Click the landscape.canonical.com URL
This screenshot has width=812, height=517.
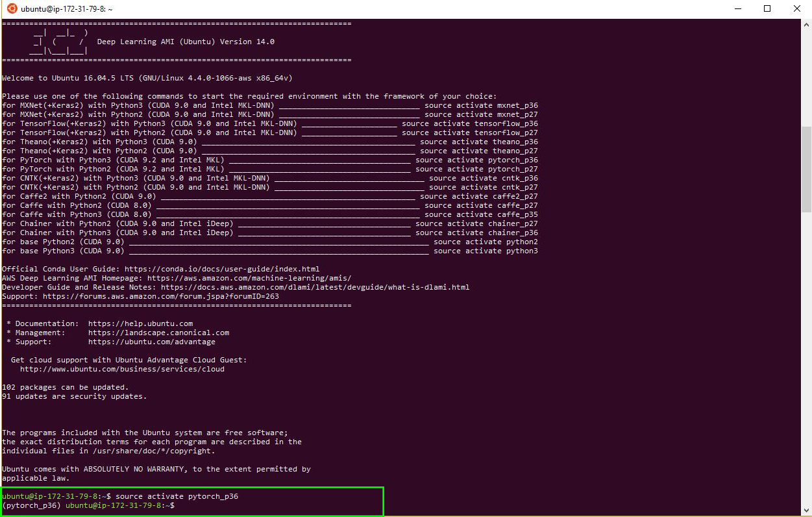click(x=159, y=333)
